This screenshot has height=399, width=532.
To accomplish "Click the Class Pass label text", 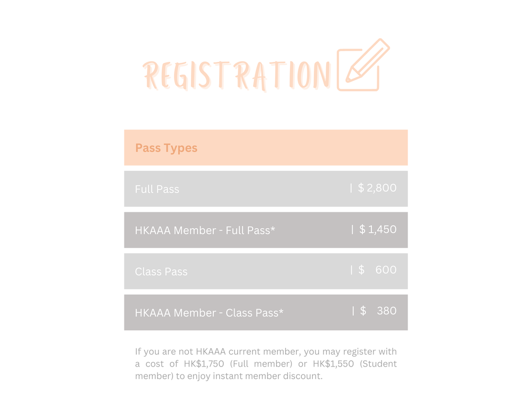I will click(x=161, y=272).
